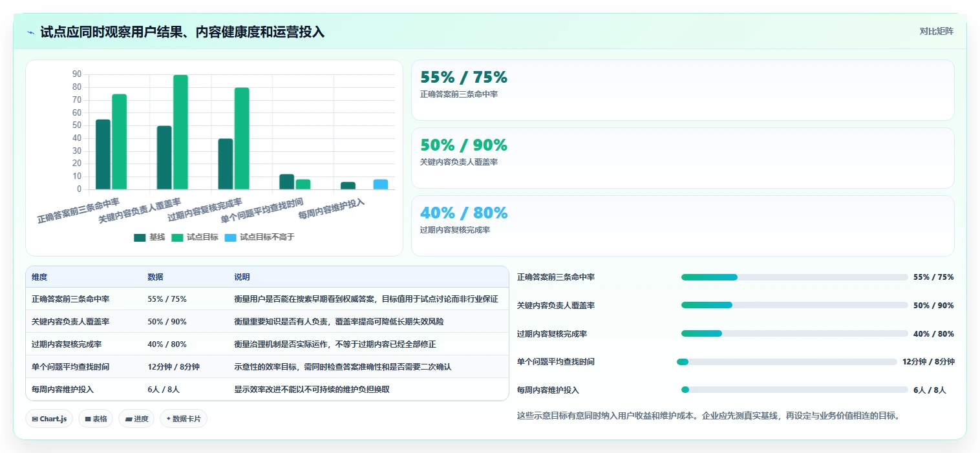
Task: Toggle the 基线 legend swatch
Action: pyautogui.click(x=140, y=237)
